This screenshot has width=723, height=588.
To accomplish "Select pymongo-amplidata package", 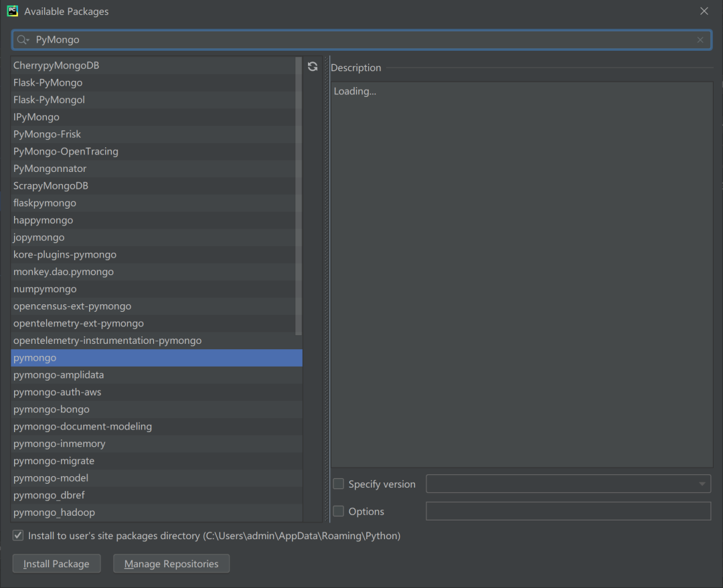I will point(157,375).
